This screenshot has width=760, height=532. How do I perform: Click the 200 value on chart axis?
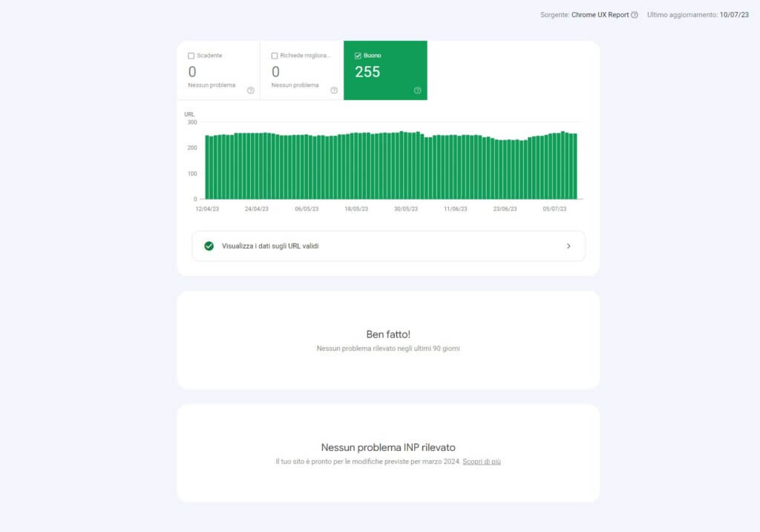pos(192,148)
